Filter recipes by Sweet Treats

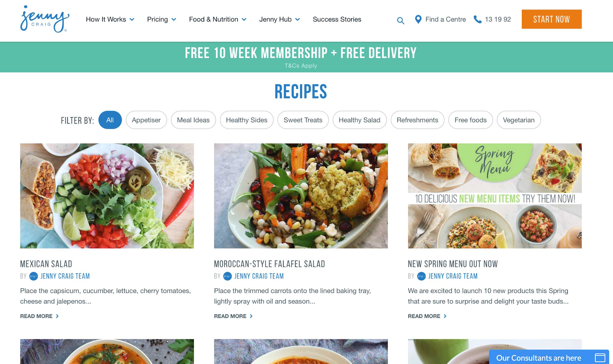point(303,120)
